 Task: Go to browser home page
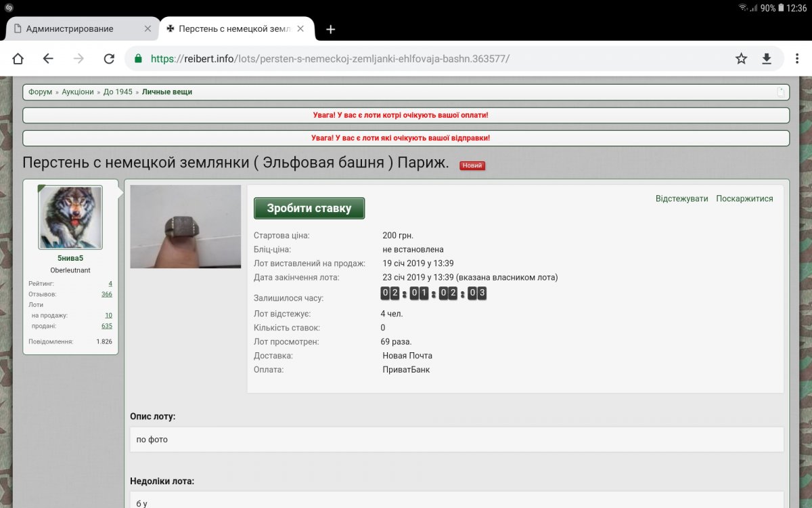click(18, 59)
